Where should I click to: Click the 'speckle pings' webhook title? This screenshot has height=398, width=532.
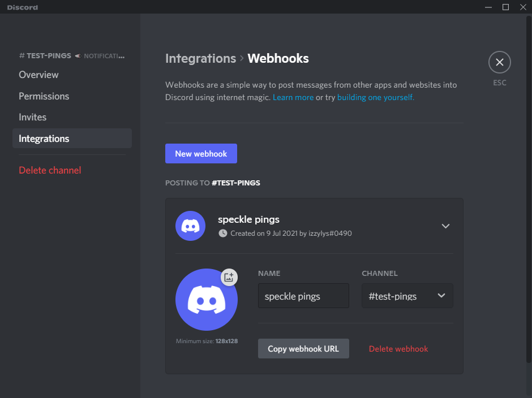(x=248, y=219)
